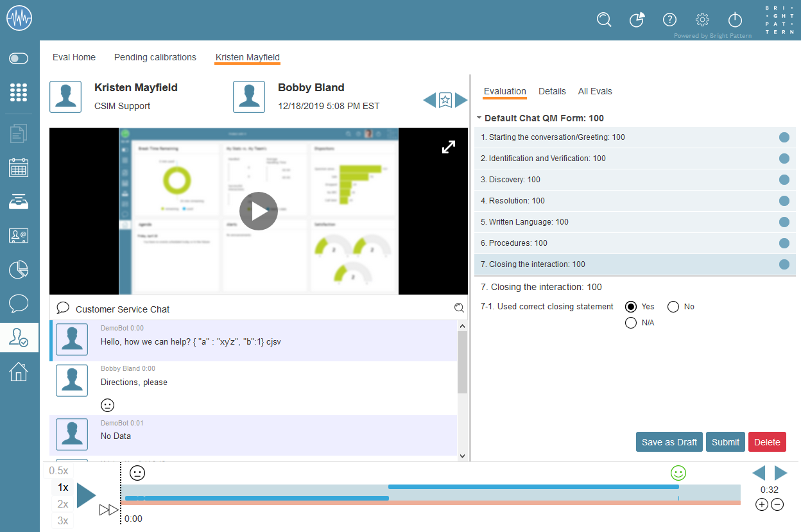The height and width of the screenshot is (532, 801).
Task: Set playback speed to 1x
Action: coord(62,488)
